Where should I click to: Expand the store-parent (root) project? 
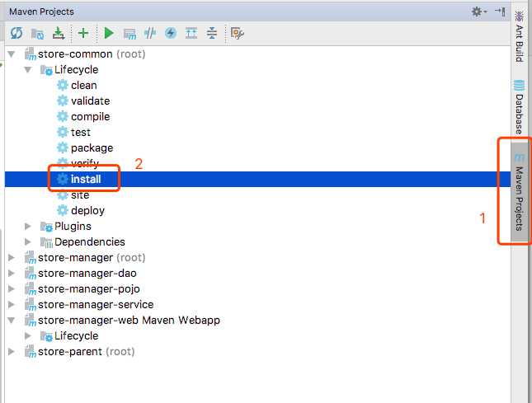(x=12, y=351)
